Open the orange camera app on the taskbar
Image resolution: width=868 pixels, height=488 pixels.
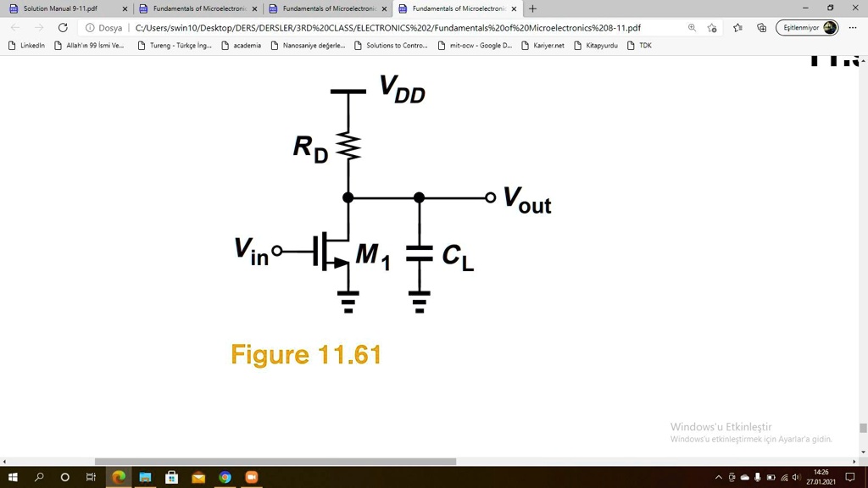[x=251, y=477]
